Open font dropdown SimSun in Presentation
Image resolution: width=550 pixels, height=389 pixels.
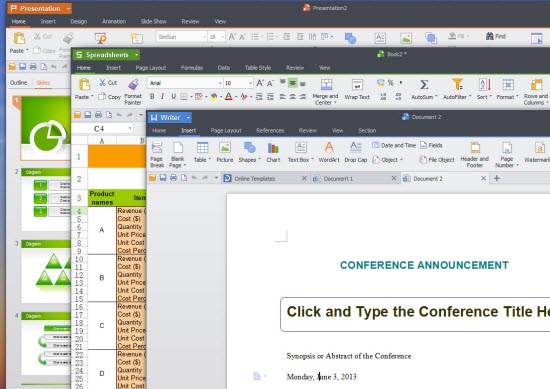click(x=204, y=37)
